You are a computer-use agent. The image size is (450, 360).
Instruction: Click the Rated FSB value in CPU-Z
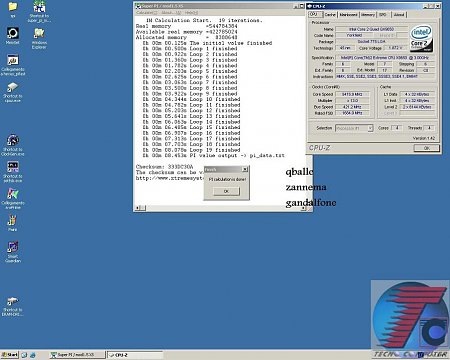coord(352,113)
